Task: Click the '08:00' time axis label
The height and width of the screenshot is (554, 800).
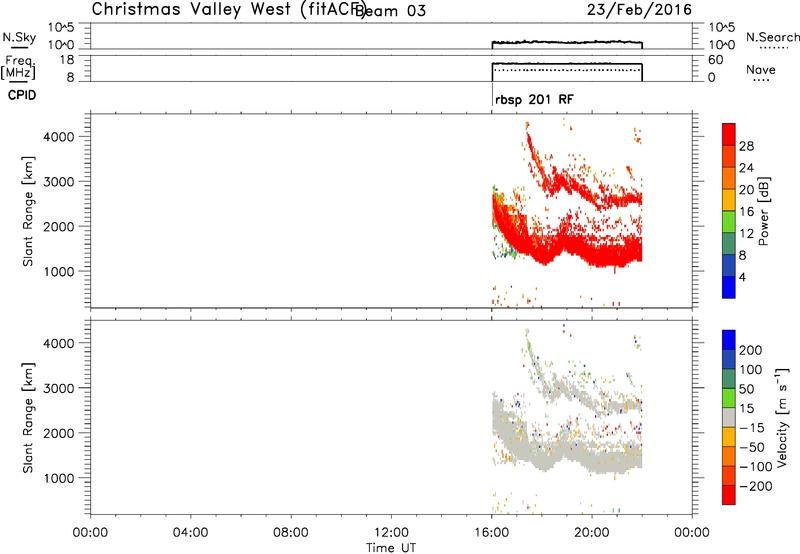Action: tap(291, 533)
